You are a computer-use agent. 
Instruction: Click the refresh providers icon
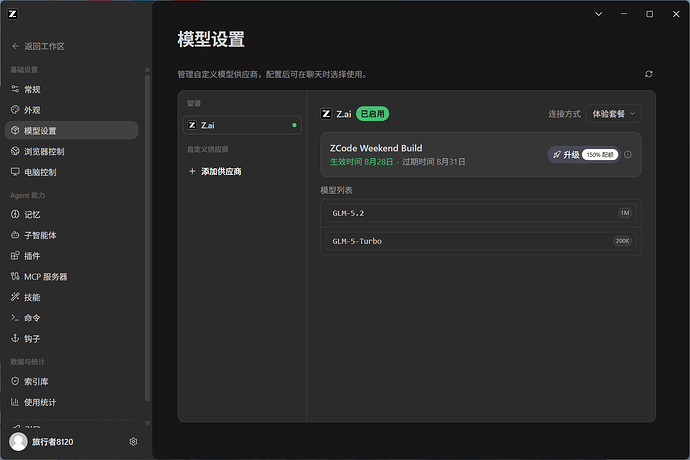tap(649, 74)
